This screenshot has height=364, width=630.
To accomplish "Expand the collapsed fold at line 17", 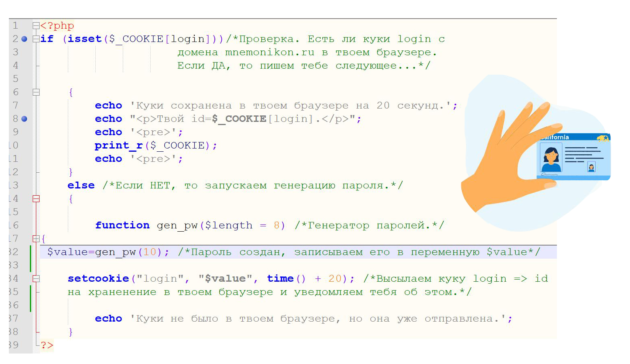I will coord(36,238).
